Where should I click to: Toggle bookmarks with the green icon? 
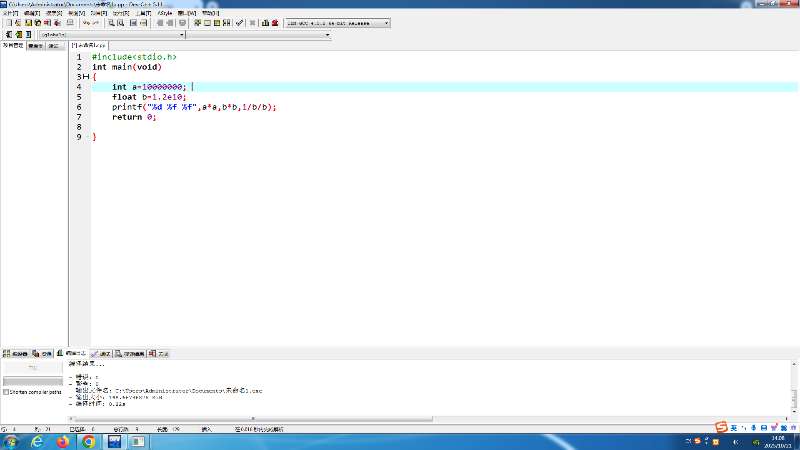pos(19,34)
